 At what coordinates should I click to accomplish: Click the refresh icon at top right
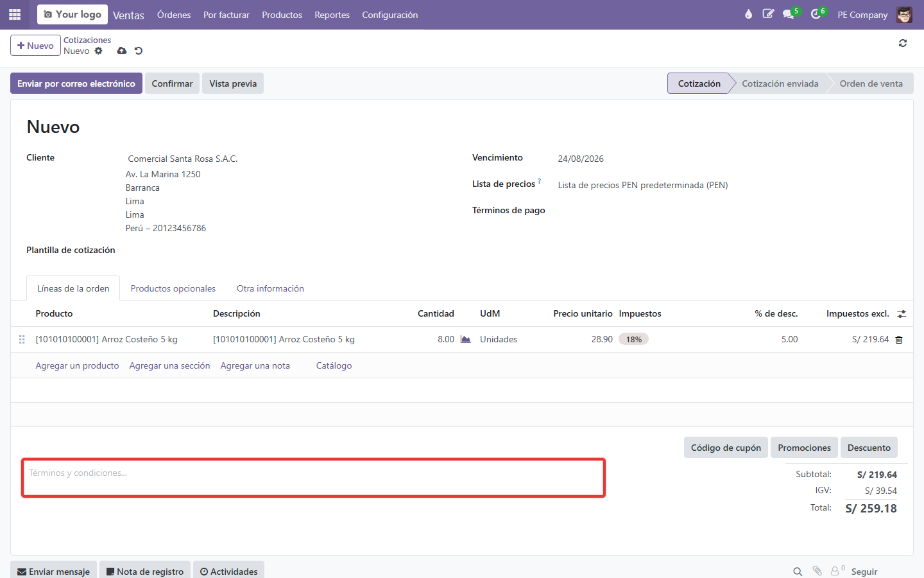coord(903,43)
